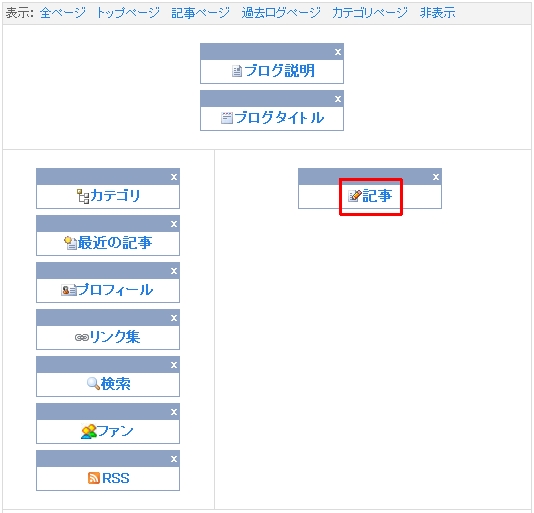Click the chain link icon beside リンク集
The height and width of the screenshot is (513, 534).
tap(82, 337)
